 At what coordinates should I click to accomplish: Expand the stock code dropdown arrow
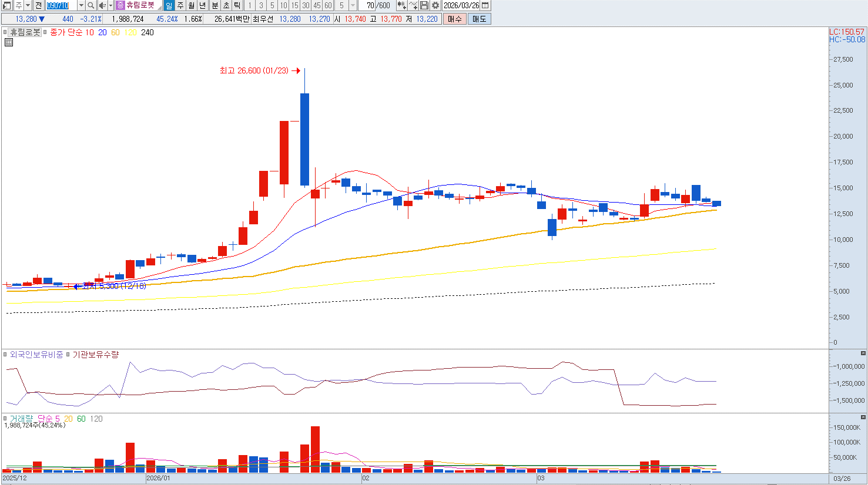coord(81,5)
